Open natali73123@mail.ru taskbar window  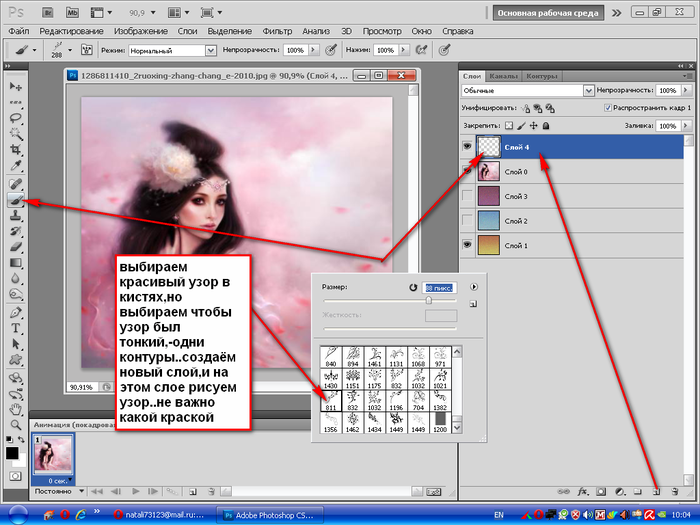pos(161,515)
